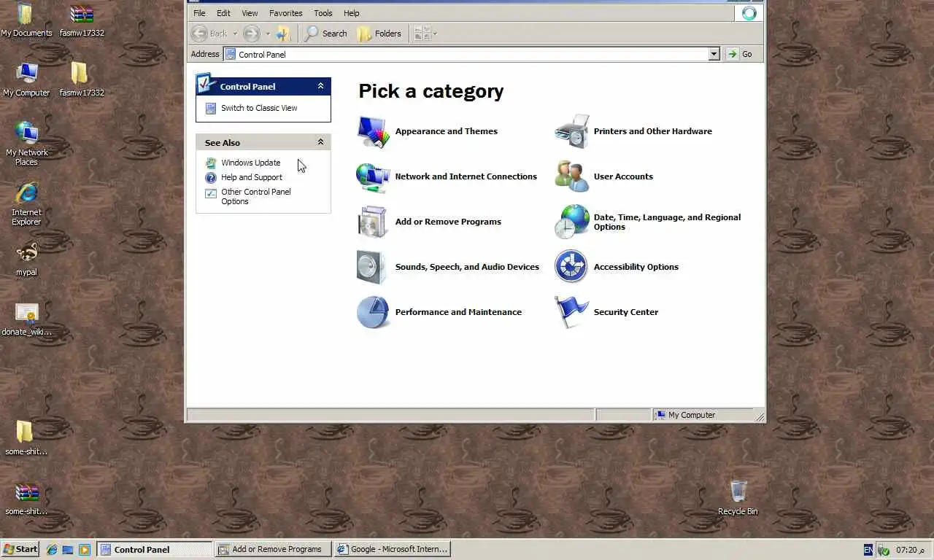Switch to Add or Remove Programs taskbar button
This screenshot has height=560, width=934.
tap(273, 549)
